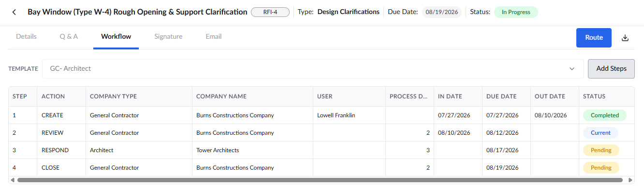Click the STEP column header
This screenshot has height=190, width=644.
tap(23, 96)
